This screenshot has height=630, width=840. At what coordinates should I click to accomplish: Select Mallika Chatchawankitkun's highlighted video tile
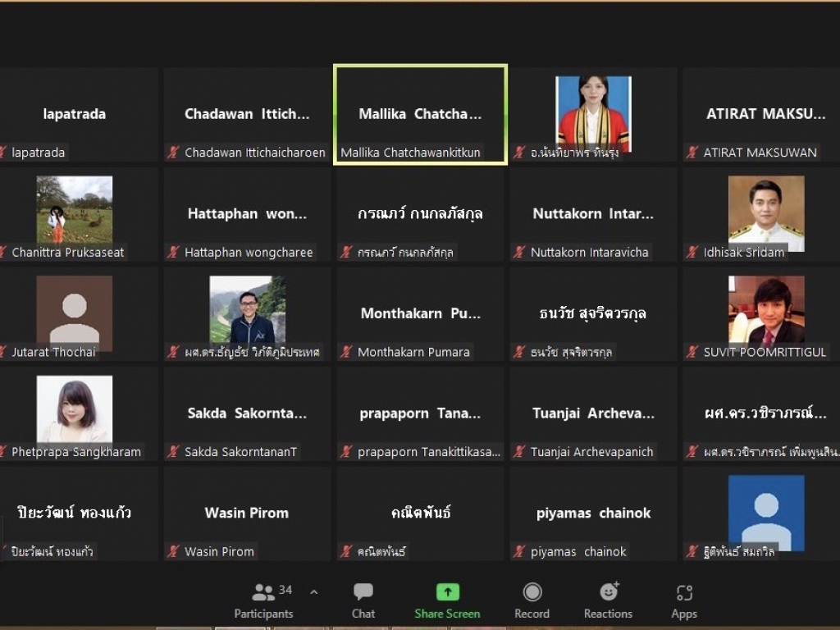click(420, 114)
